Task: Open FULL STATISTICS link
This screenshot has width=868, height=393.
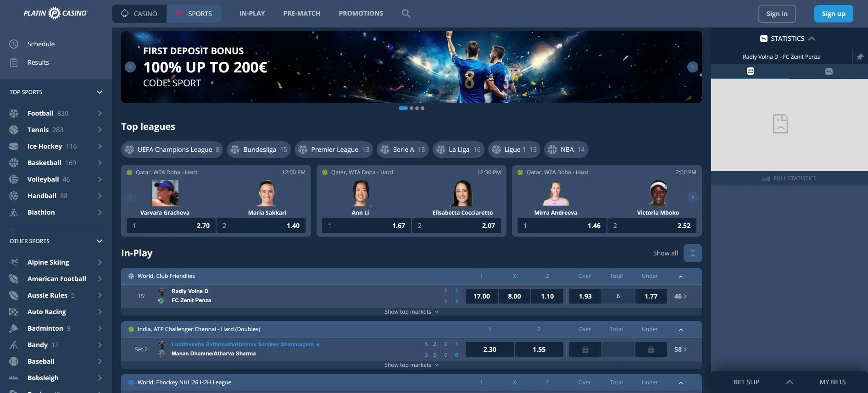Action: pyautogui.click(x=790, y=178)
